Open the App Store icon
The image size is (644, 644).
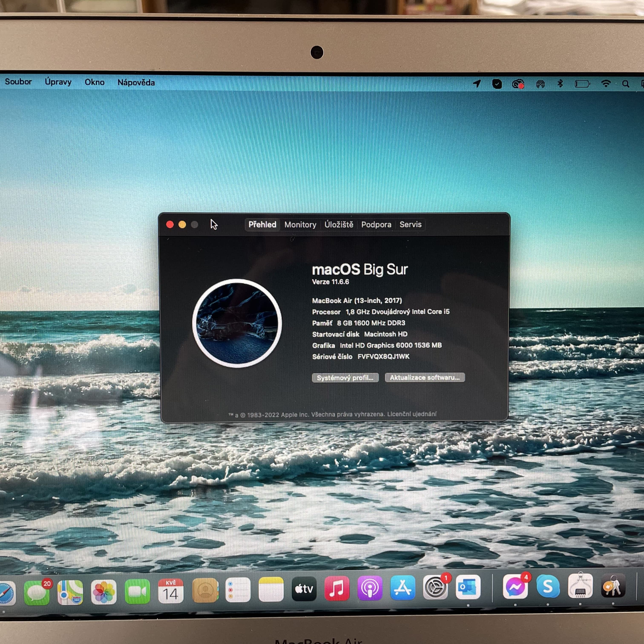pos(402,588)
